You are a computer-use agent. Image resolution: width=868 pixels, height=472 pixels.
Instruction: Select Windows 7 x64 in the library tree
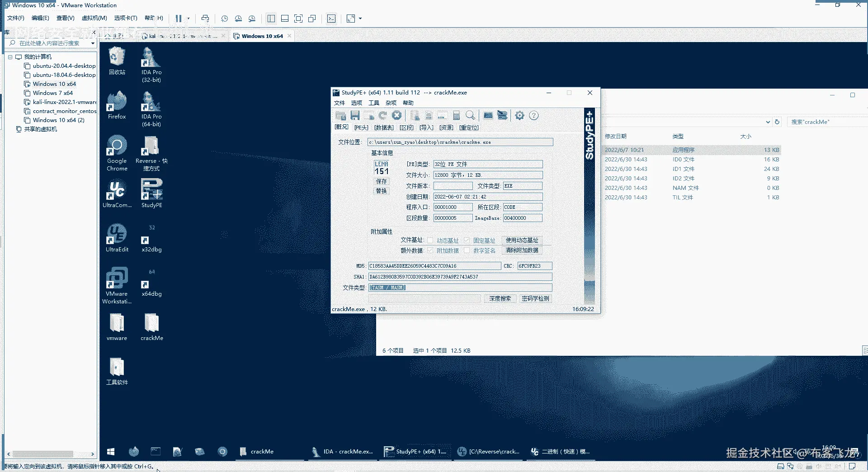(x=52, y=93)
